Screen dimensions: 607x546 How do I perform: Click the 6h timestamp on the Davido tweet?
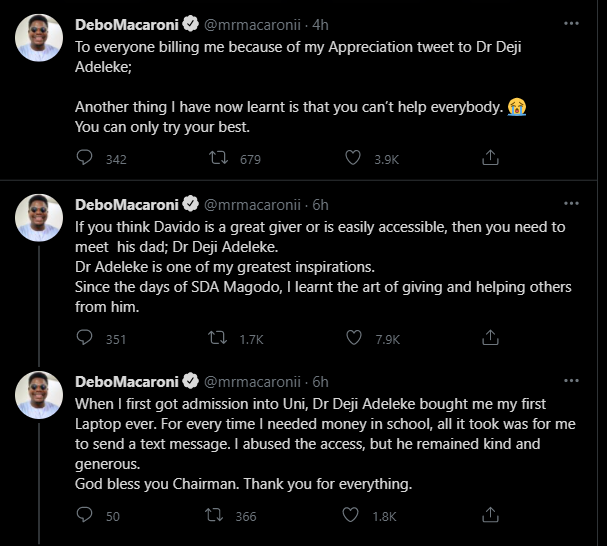(320, 202)
